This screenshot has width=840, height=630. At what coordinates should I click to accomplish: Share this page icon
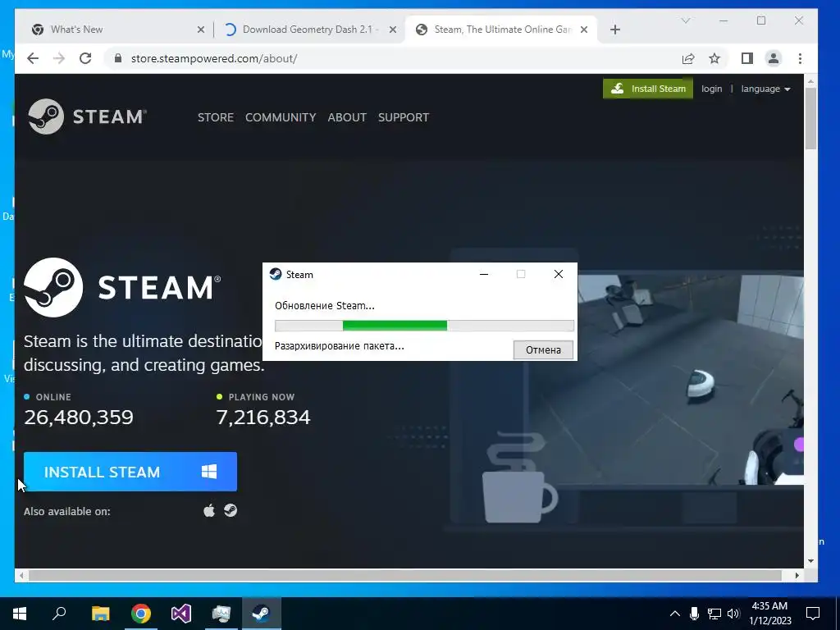[688, 58]
